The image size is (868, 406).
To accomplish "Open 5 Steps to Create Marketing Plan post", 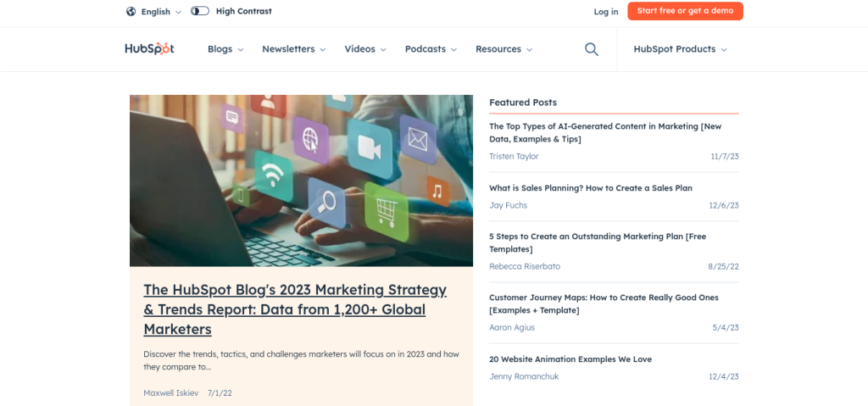I will click(598, 242).
